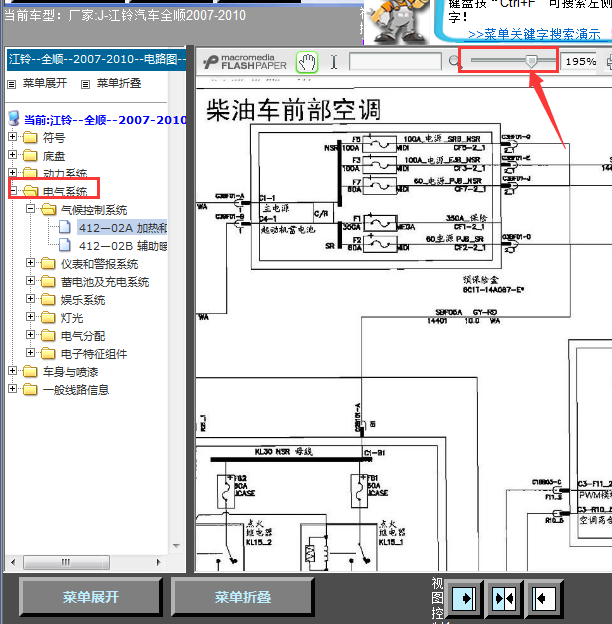612x624 pixels.
Task: Expand the 一般线路信息 tree node
Action: point(12,388)
